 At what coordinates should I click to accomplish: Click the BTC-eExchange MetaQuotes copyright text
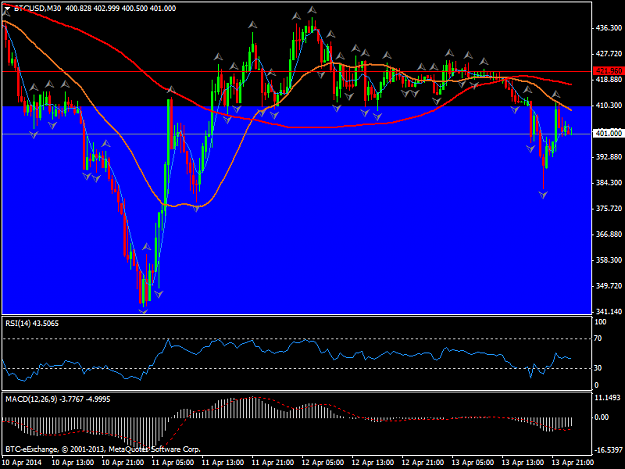103,449
